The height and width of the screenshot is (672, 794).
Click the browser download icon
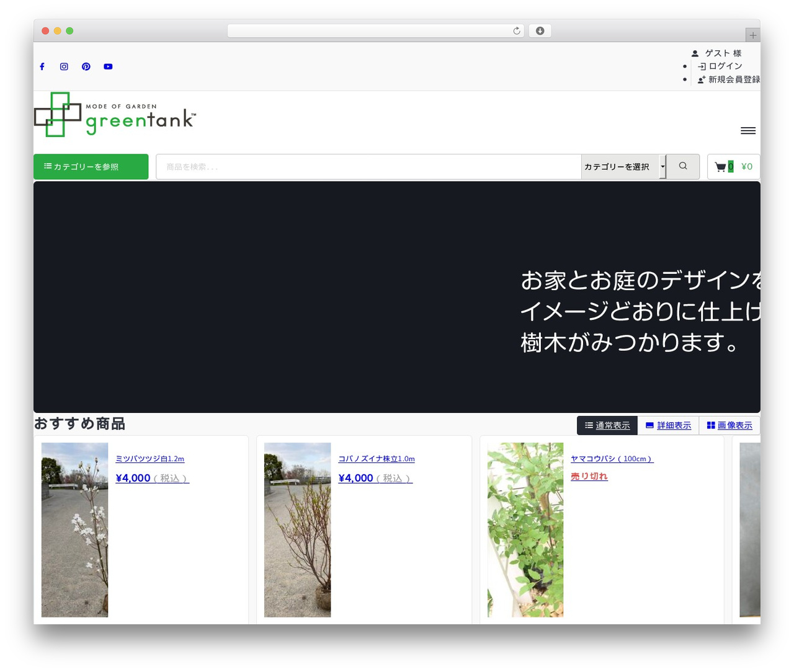coord(540,31)
